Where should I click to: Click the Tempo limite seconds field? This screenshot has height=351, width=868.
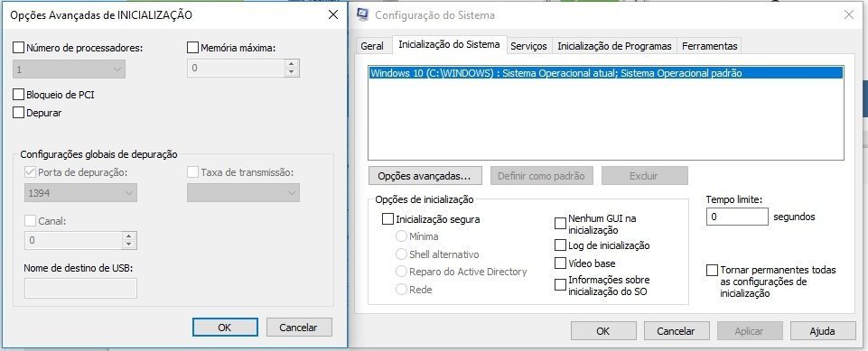tap(737, 217)
